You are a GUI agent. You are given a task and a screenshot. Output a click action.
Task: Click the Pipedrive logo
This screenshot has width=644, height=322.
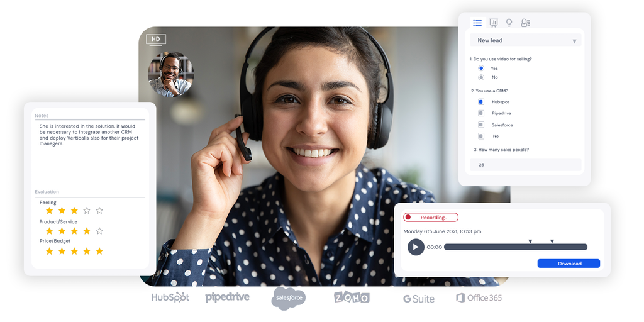click(227, 297)
